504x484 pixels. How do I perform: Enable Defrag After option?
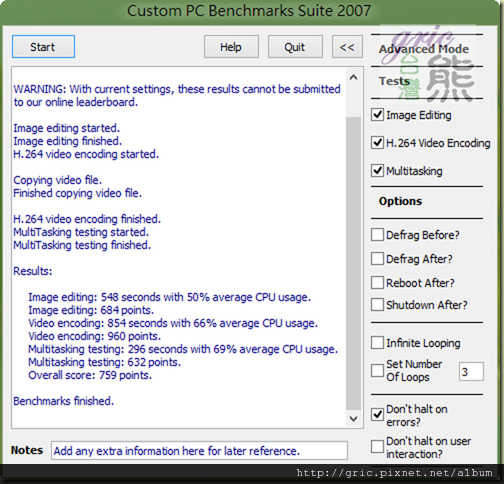click(377, 259)
